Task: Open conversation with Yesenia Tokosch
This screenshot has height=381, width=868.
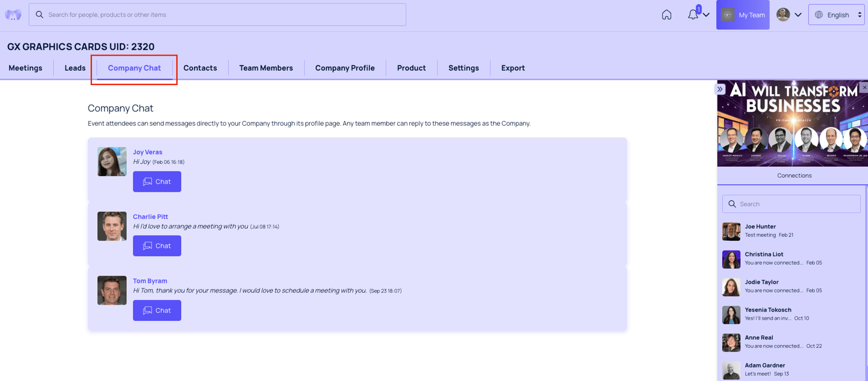Action: pyautogui.click(x=791, y=314)
